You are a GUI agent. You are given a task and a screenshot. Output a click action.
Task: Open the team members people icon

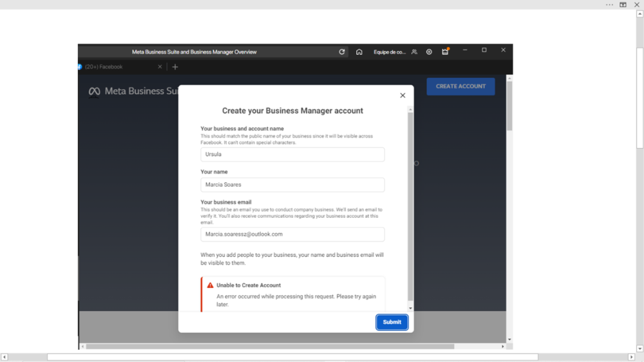pos(414,52)
